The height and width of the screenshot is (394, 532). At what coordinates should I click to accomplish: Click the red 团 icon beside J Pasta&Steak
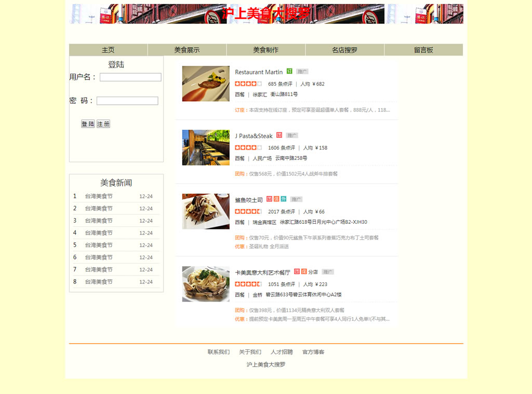(x=279, y=135)
